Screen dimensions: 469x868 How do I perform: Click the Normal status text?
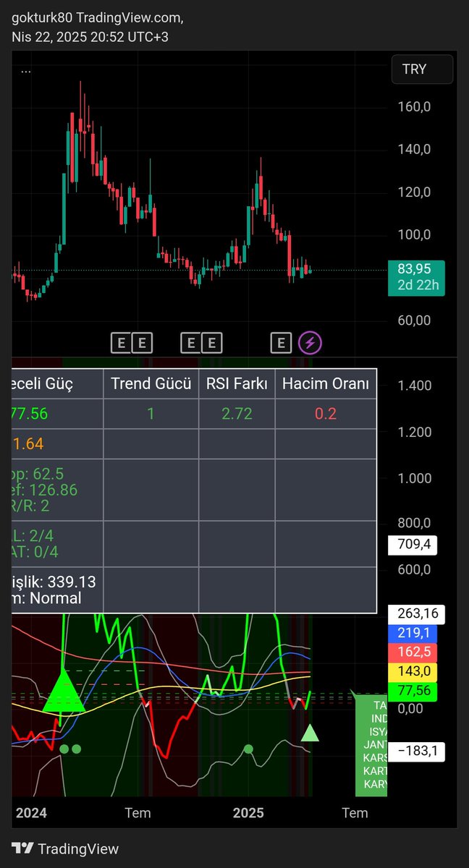coord(55,598)
